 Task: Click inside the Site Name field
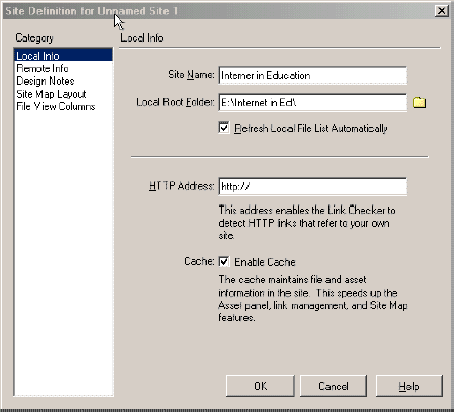pos(313,75)
